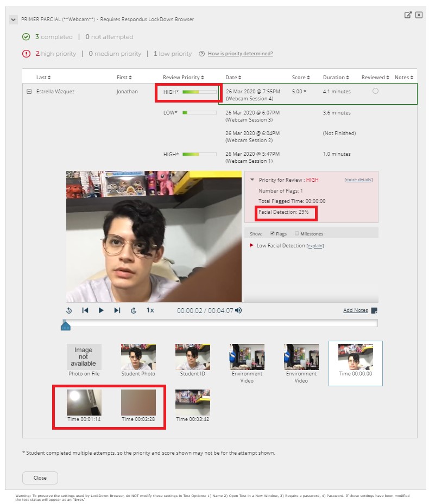Sort table by Score column
This screenshot has height=504, width=429.
(300, 78)
